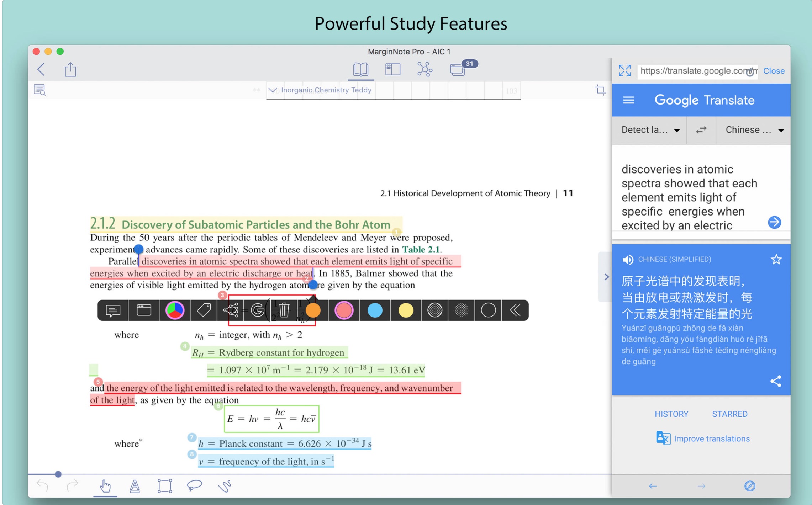Switch to document reading mode icon

pos(360,69)
